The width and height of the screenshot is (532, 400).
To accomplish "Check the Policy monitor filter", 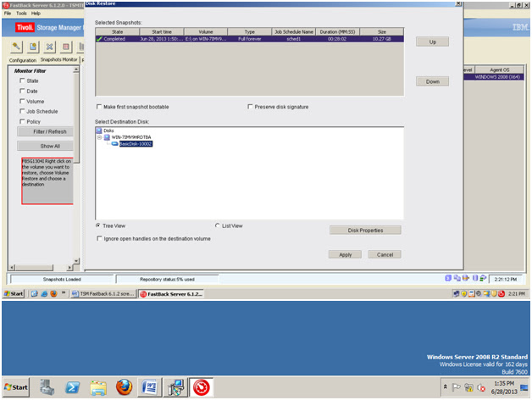I will click(x=22, y=121).
